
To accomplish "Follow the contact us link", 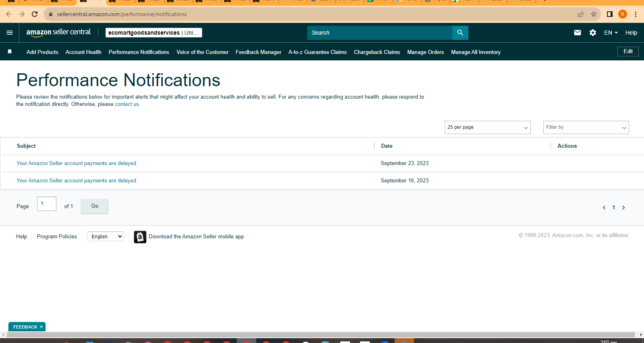I will (x=127, y=104).
